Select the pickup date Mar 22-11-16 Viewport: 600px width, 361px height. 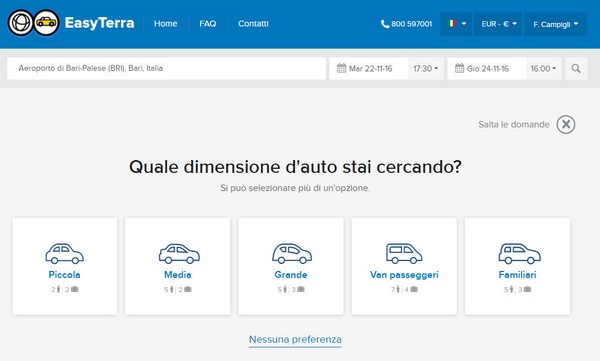pyautogui.click(x=370, y=69)
